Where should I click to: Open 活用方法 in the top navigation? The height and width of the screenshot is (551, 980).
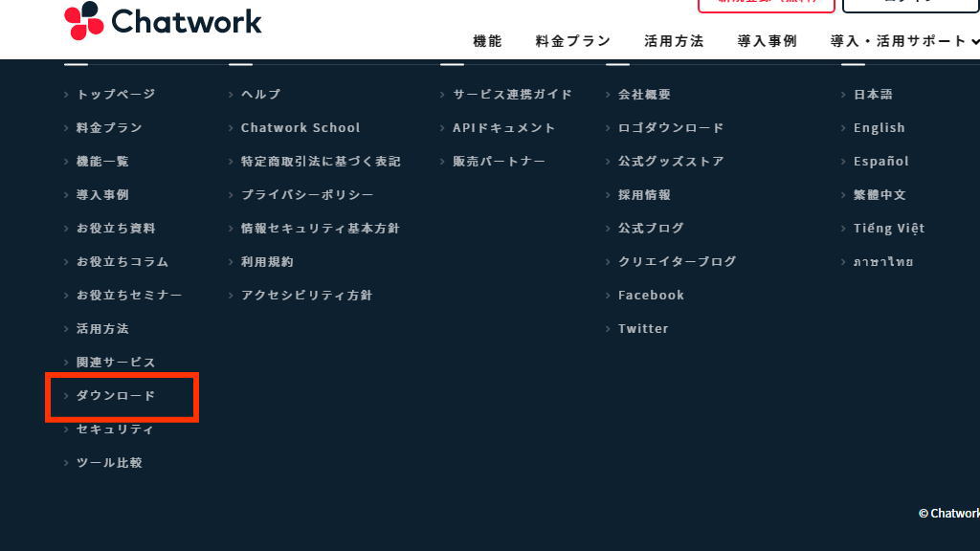click(x=674, y=41)
